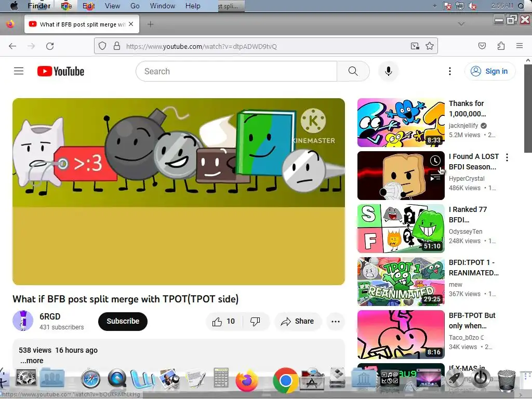This screenshot has width=532, height=399.
Task: Click the search magnifier button
Action: (x=353, y=71)
